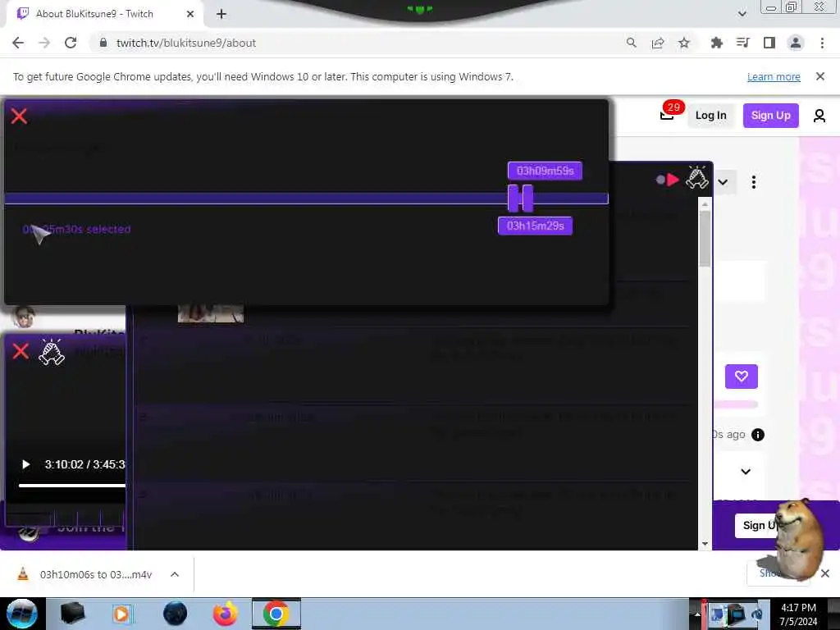
Task: Close the About BluKitsune9 tab
Action: click(x=190, y=14)
